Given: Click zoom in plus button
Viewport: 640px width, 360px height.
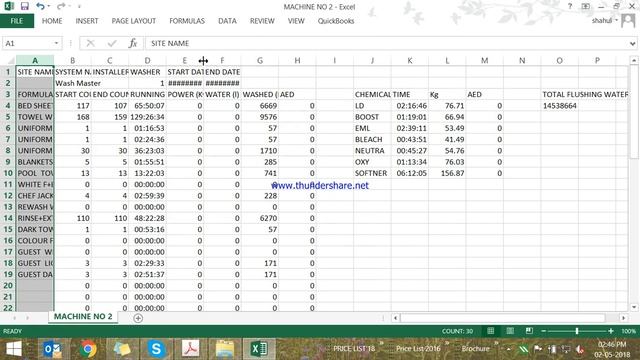Looking at the screenshot, I should click(611, 331).
